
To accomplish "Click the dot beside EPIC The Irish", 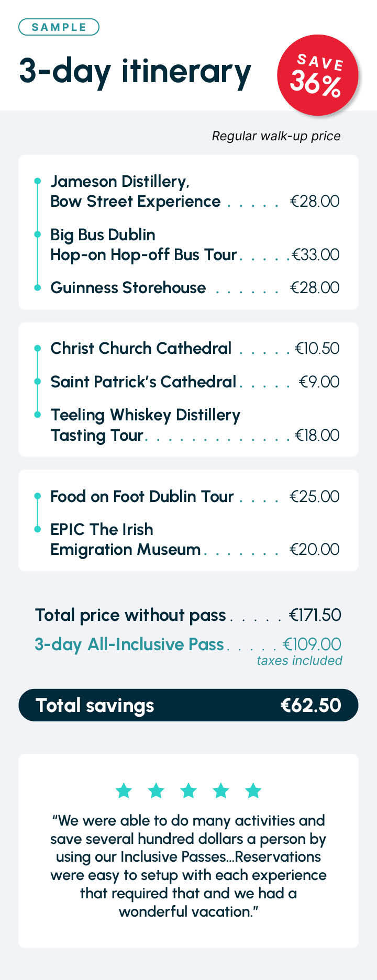I will click(37, 529).
